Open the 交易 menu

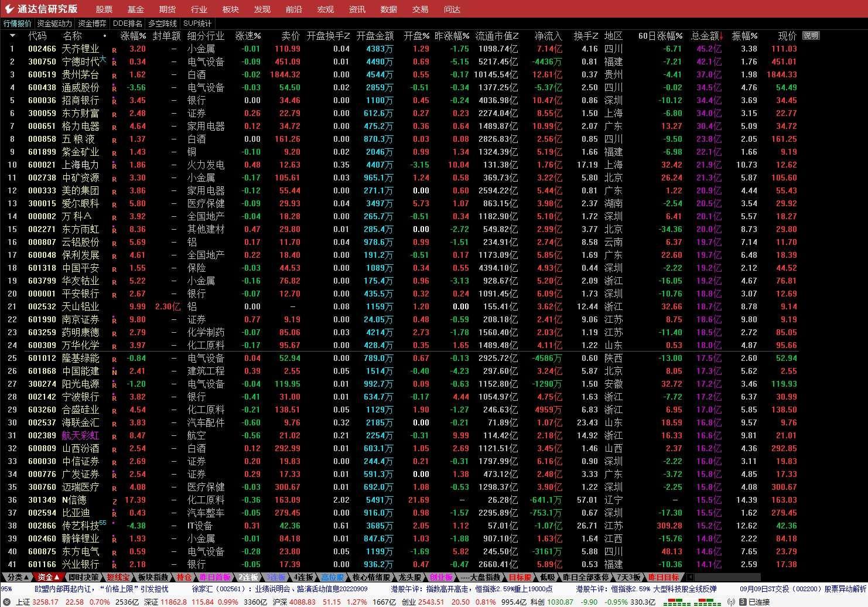(421, 9)
